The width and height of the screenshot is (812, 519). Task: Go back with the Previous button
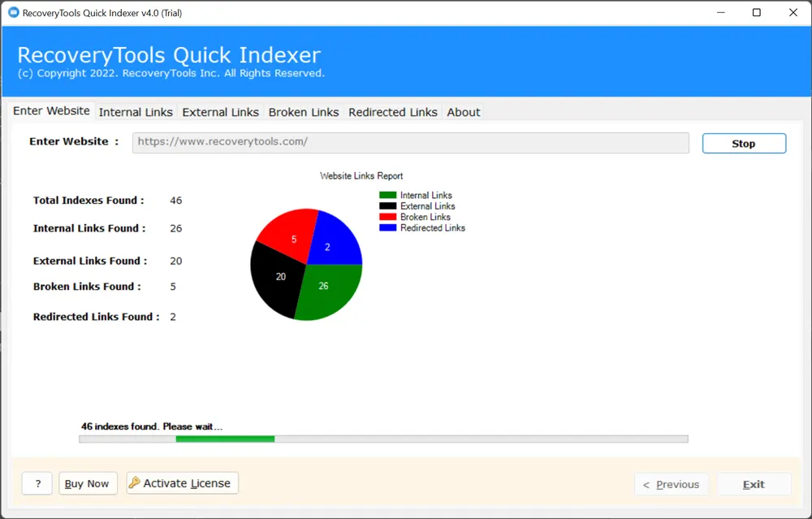click(671, 484)
